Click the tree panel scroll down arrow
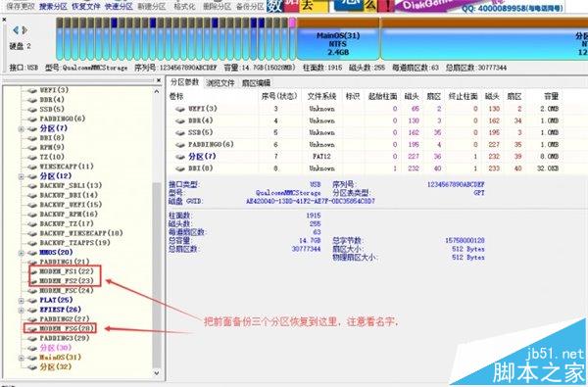This screenshot has width=588, height=387. (x=157, y=373)
